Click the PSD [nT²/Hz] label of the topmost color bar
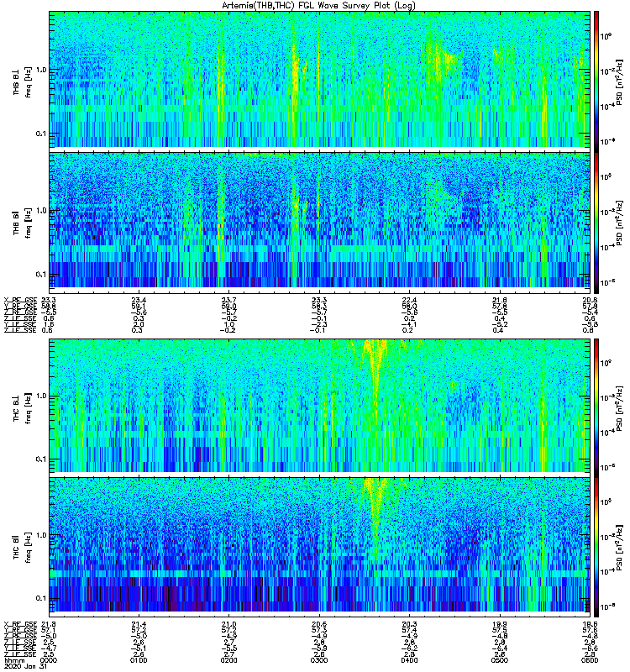The height and width of the screenshot is (672, 630). [620, 81]
